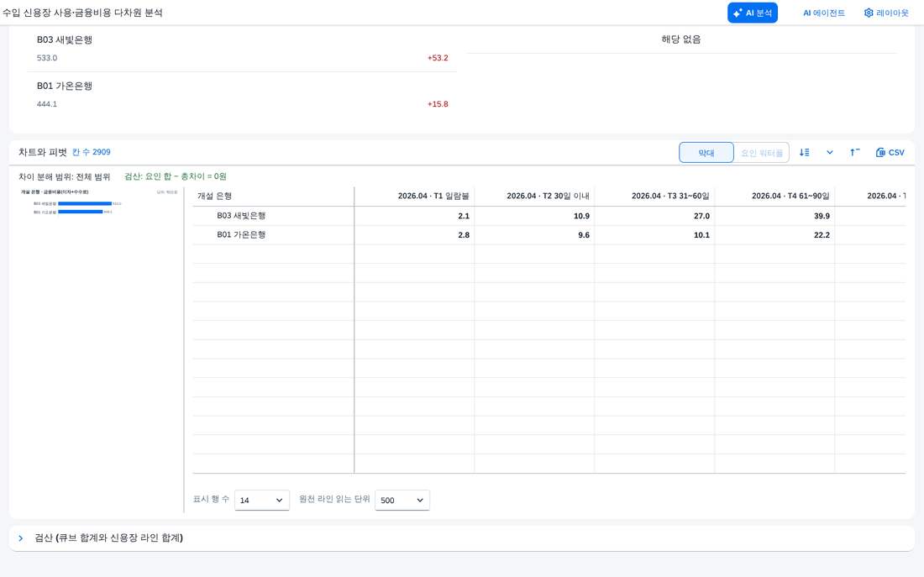Click the 533.0 amount under B03 새빛은행
The width and height of the screenshot is (924, 577).
(47, 58)
